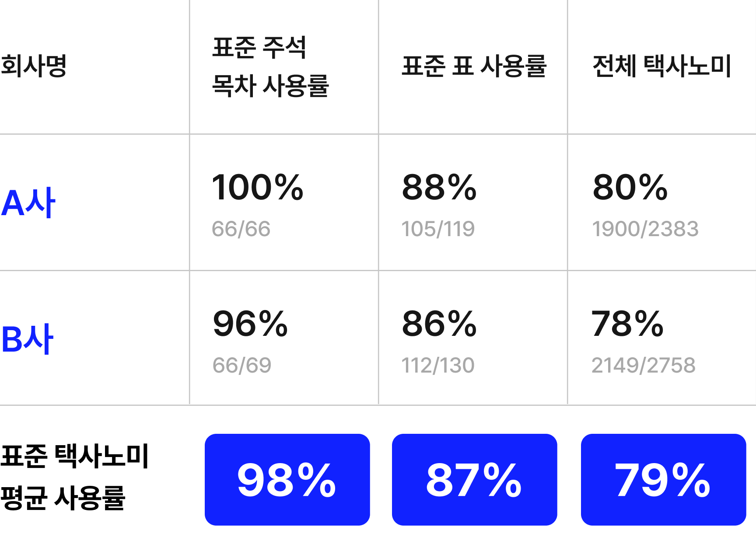Select the 표준 표 사용률 column header
This screenshot has height=551, width=756.
click(x=474, y=66)
